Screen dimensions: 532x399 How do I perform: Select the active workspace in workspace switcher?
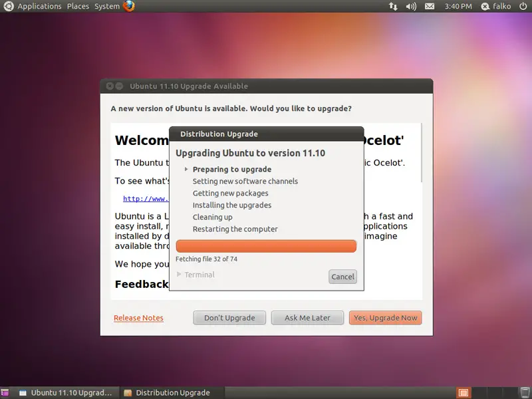pyautogui.click(x=463, y=393)
